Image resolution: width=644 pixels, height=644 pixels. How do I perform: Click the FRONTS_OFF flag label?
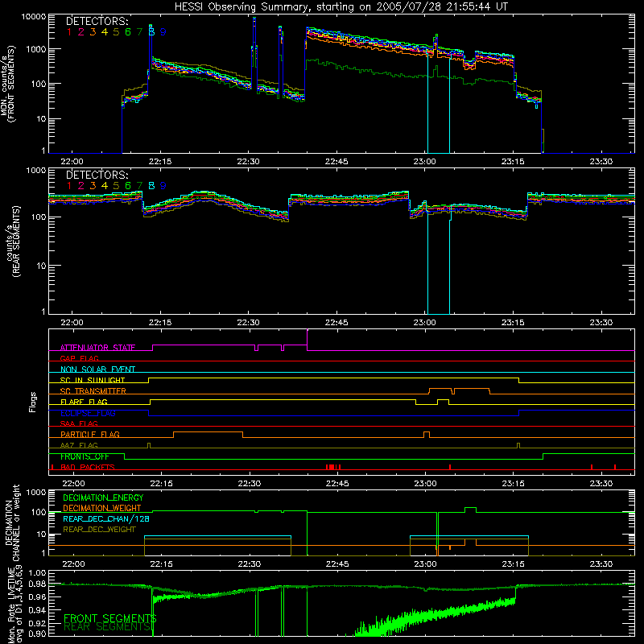pyautogui.click(x=85, y=456)
